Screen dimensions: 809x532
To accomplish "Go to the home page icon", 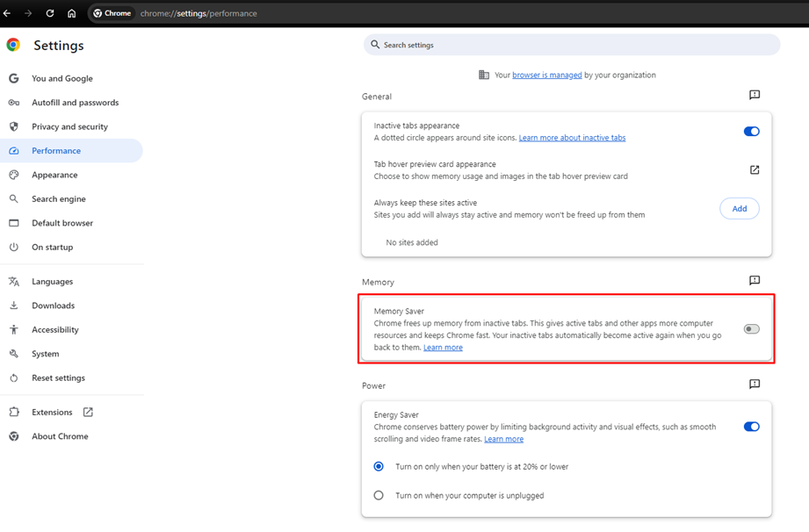I will pos(72,13).
